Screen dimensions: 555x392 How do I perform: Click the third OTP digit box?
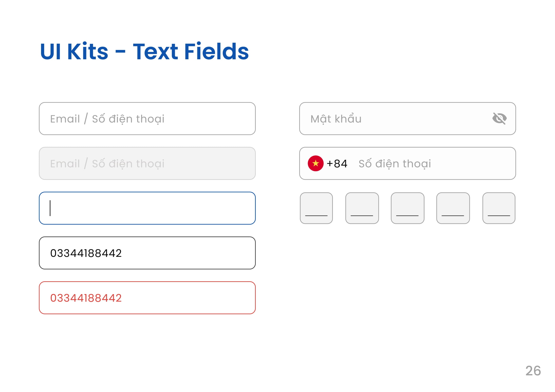click(407, 208)
